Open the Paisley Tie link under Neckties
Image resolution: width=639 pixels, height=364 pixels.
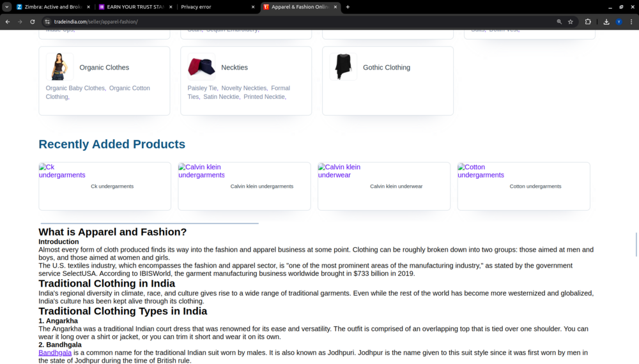pos(202,88)
